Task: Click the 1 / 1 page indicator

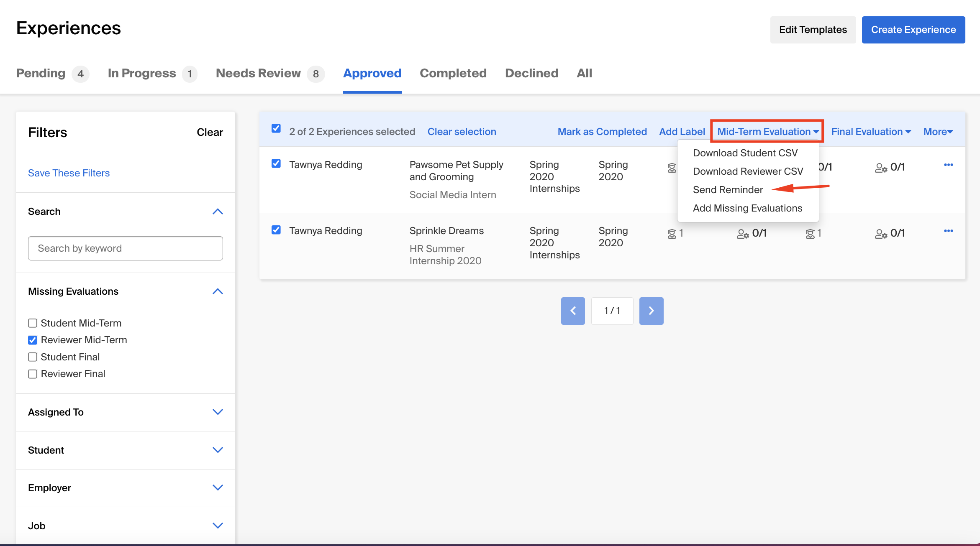Action: pyautogui.click(x=612, y=311)
